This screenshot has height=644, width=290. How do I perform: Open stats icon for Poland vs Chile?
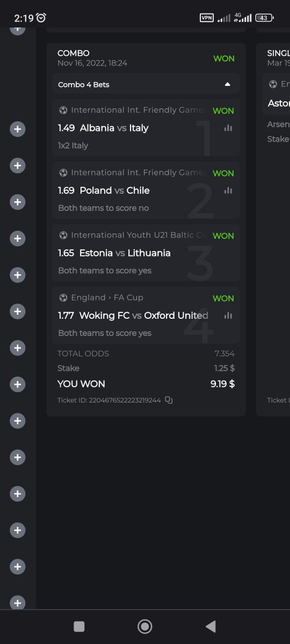click(x=228, y=190)
